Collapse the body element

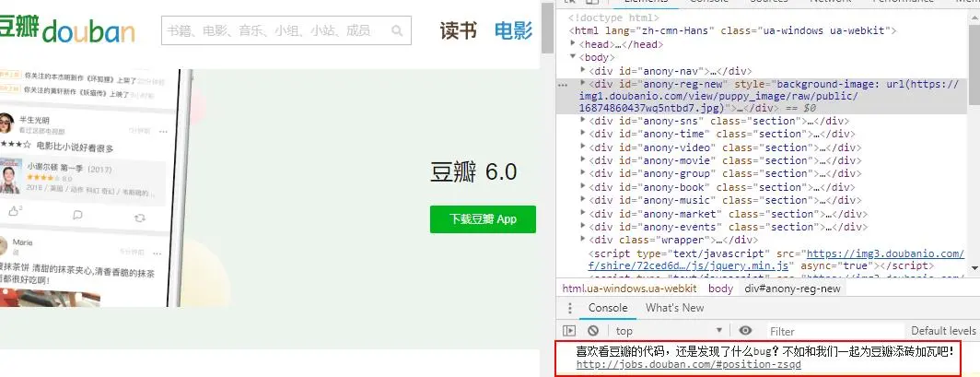point(575,57)
